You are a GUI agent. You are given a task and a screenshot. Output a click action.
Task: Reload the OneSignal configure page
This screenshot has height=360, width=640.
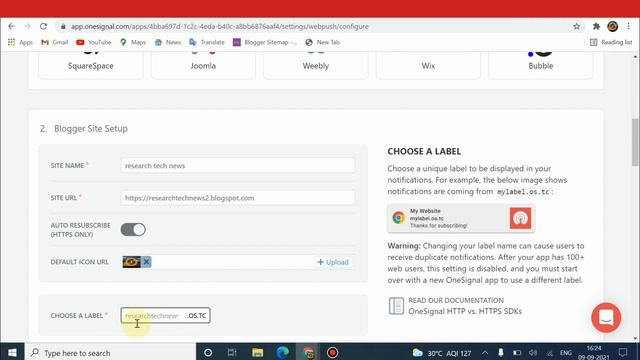pyautogui.click(x=43, y=26)
